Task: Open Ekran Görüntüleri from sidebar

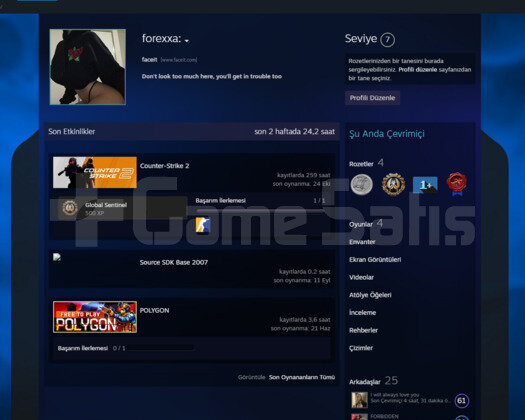Action: (x=375, y=260)
